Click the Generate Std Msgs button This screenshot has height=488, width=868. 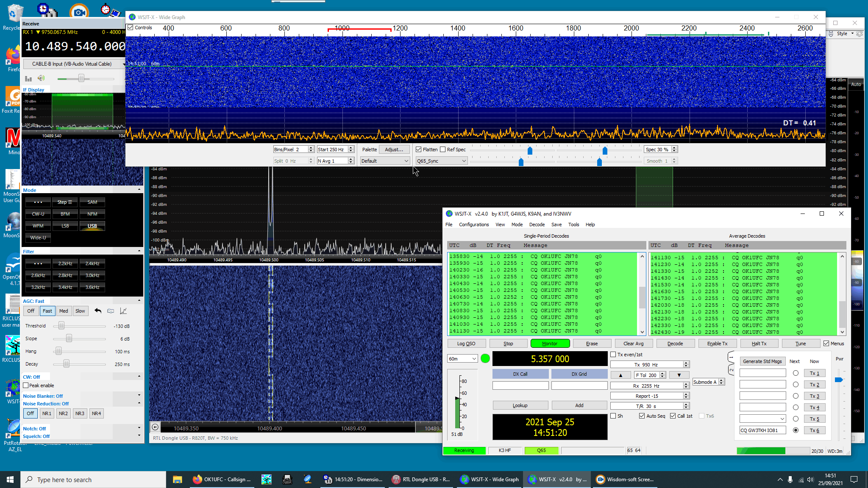(x=762, y=361)
